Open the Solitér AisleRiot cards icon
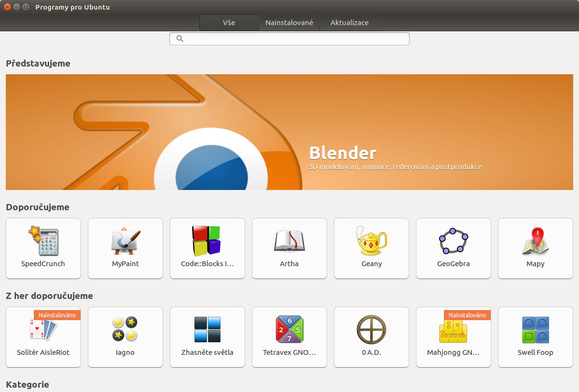Screen dimensions: 579x392 click(x=43, y=329)
